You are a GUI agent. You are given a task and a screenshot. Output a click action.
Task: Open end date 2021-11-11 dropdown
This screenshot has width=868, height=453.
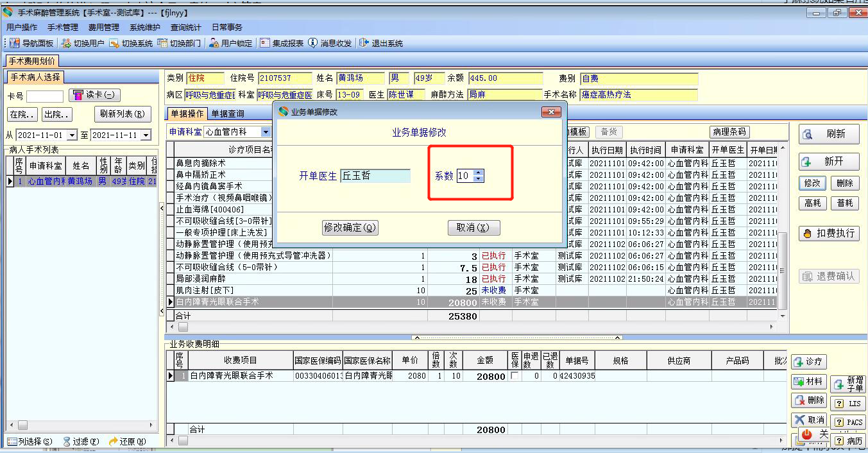pos(146,135)
